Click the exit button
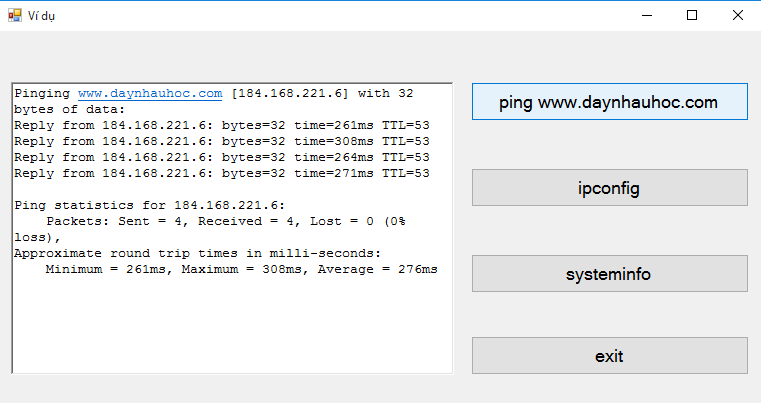Viewport: 761px width, 403px height. (609, 356)
